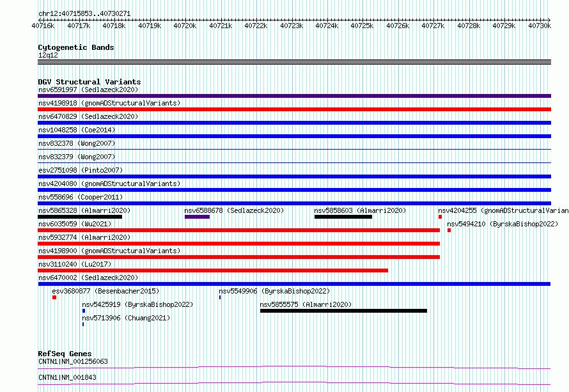
Task: Open the nsv5713906 (Chuang2021) label
Action: tap(126, 318)
